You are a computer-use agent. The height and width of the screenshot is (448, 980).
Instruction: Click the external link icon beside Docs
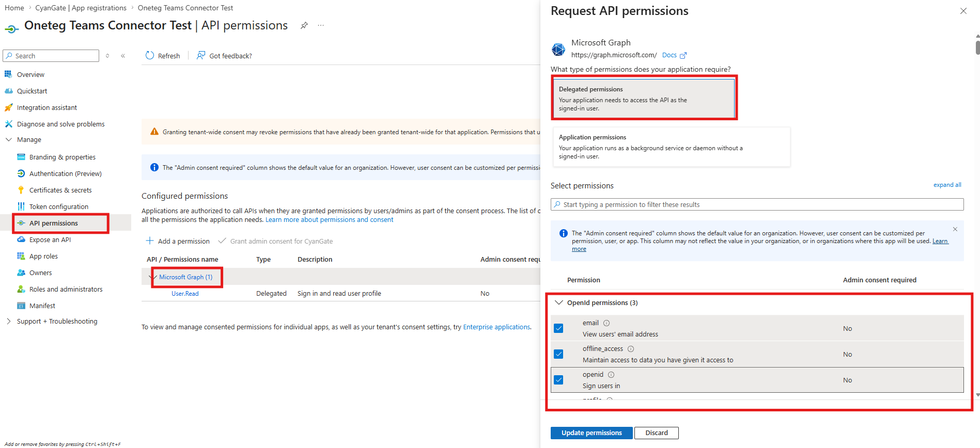click(x=683, y=55)
